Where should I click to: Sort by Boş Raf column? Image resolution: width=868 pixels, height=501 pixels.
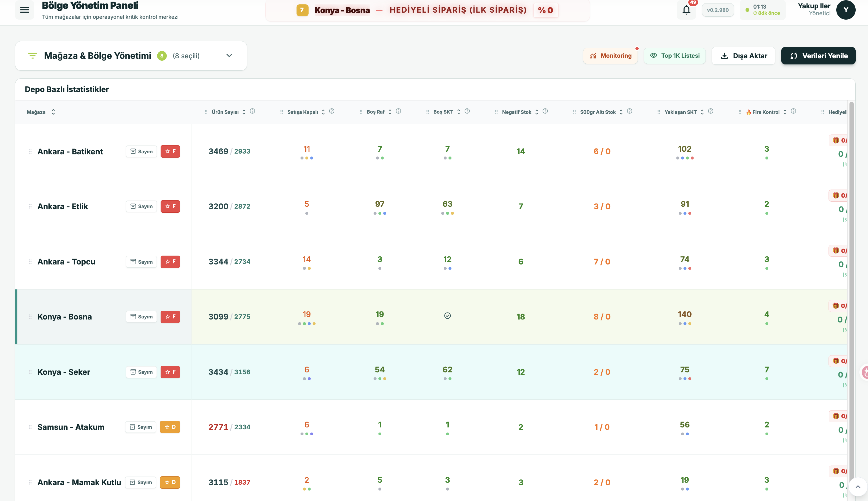(390, 112)
